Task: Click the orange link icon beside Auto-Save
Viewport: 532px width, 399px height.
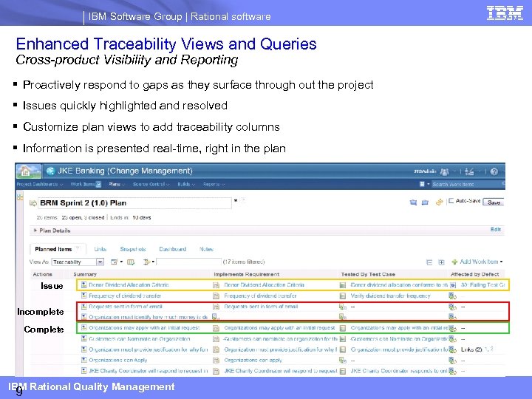Action: click(x=439, y=202)
